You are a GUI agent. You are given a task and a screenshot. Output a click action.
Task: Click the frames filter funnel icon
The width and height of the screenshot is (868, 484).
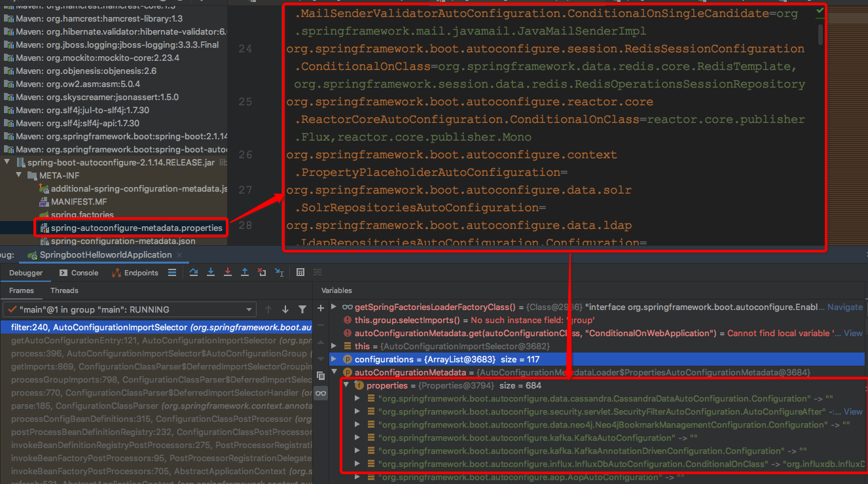point(302,309)
